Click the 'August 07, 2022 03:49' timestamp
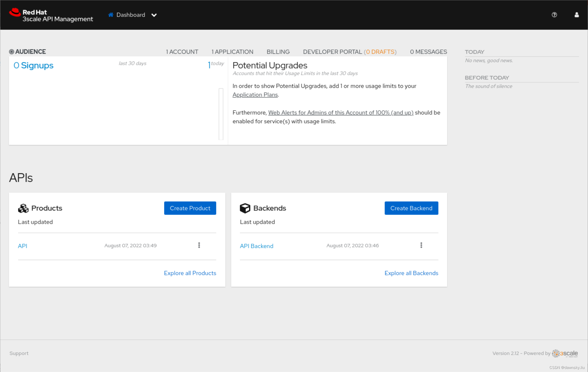This screenshot has height=372, width=588. pos(130,246)
